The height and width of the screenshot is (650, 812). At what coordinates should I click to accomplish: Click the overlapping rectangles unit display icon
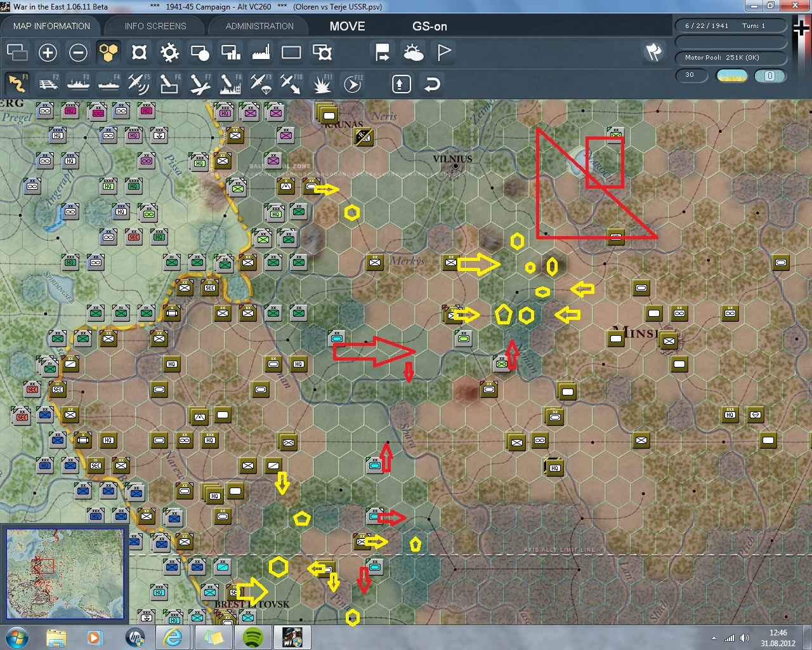(x=17, y=53)
